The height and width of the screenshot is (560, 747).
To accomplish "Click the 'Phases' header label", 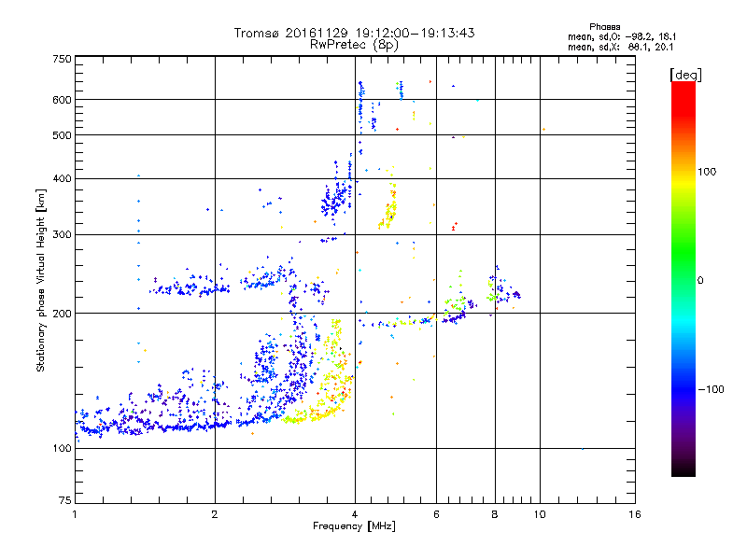I will [604, 27].
